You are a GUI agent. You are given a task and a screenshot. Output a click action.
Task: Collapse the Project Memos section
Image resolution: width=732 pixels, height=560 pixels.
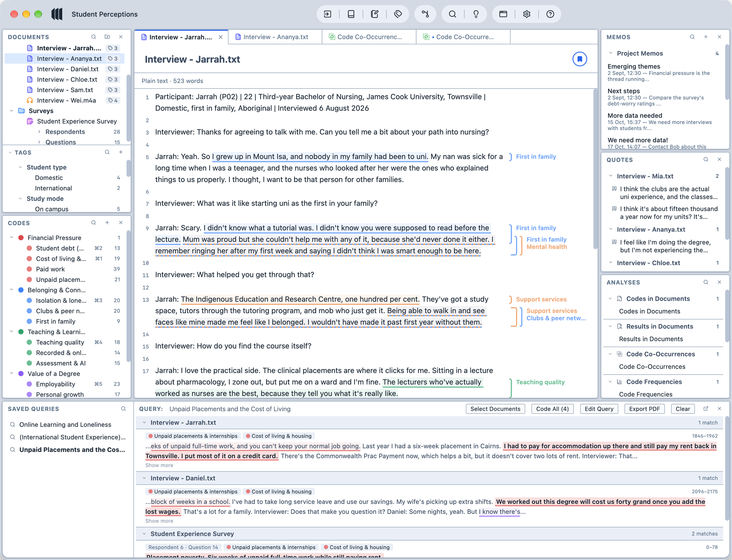(x=610, y=53)
